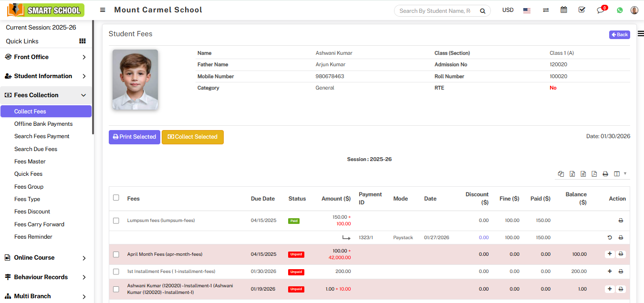Open the column visibility dropdown

(x=620, y=174)
